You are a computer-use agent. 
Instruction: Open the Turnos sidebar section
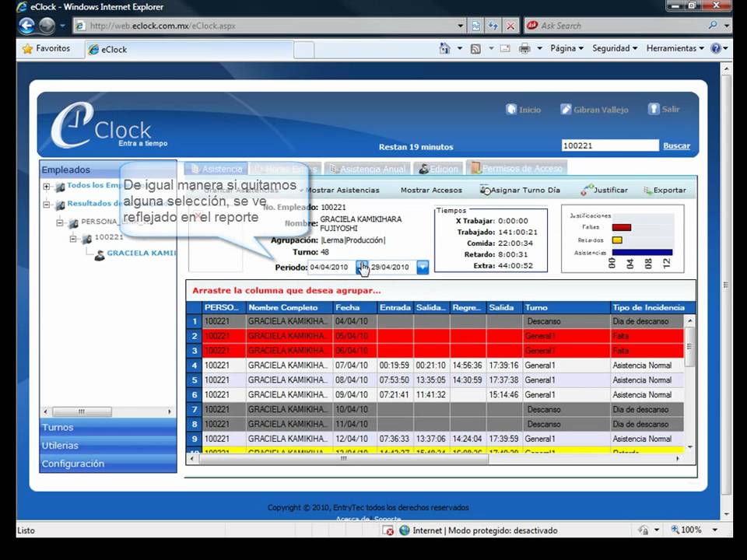click(108, 427)
